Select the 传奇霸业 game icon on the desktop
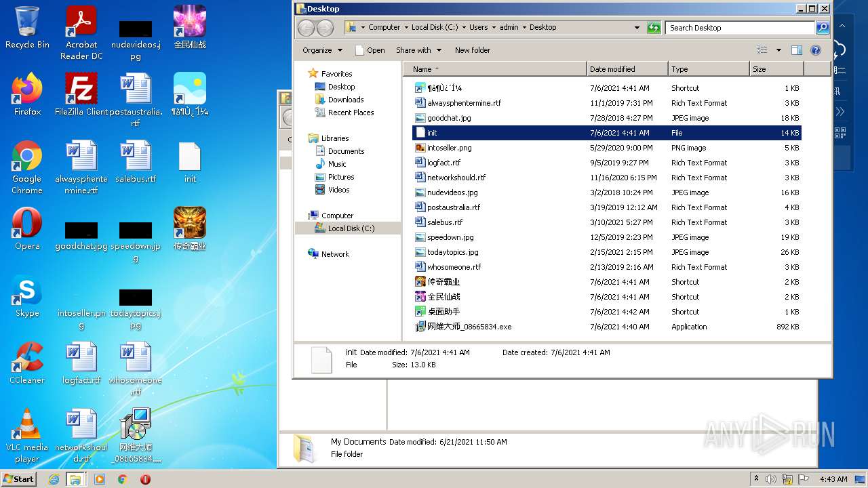The height and width of the screenshot is (488, 868). coord(190,229)
